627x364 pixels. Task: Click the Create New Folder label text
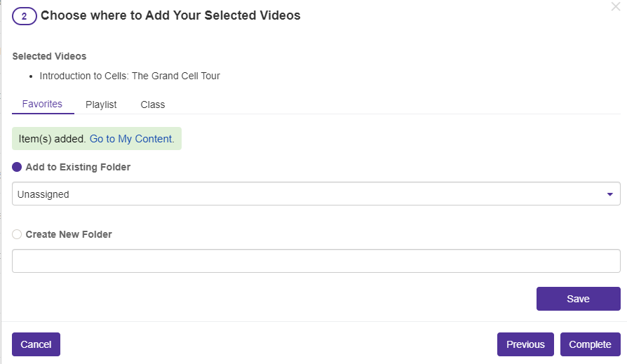click(69, 234)
